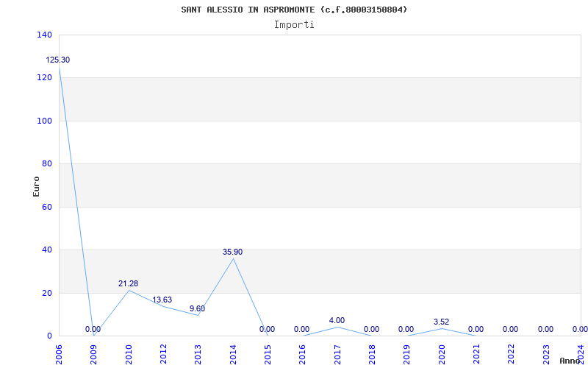Select the 2014 year label

pos(233,354)
